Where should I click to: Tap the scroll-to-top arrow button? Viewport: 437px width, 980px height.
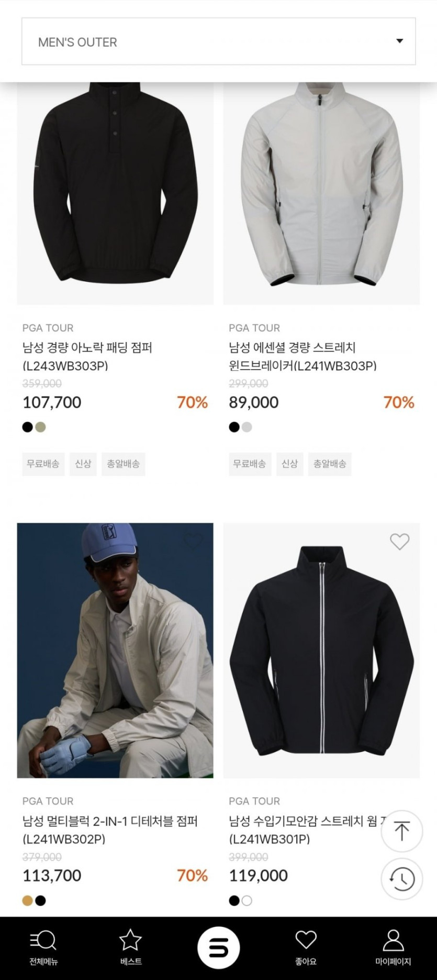coord(401,831)
